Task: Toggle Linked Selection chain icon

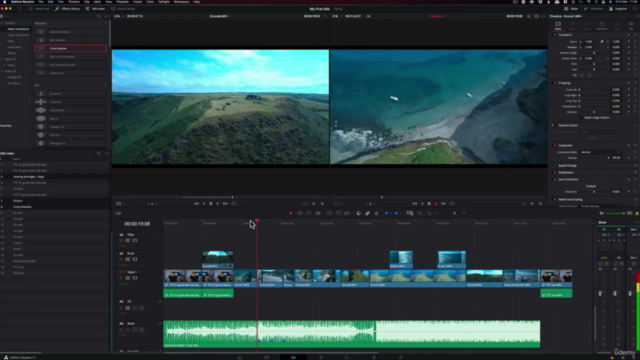Action: tap(367, 213)
